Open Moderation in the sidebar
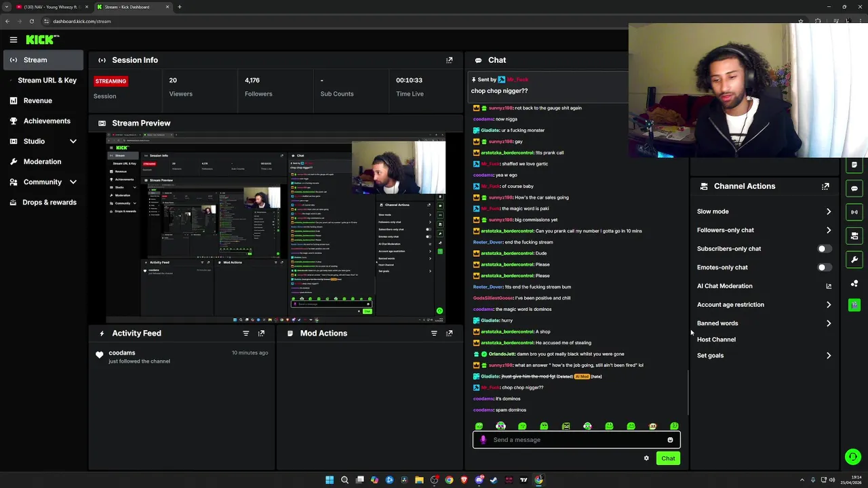Screen dimensions: 868x488 click(x=43, y=162)
